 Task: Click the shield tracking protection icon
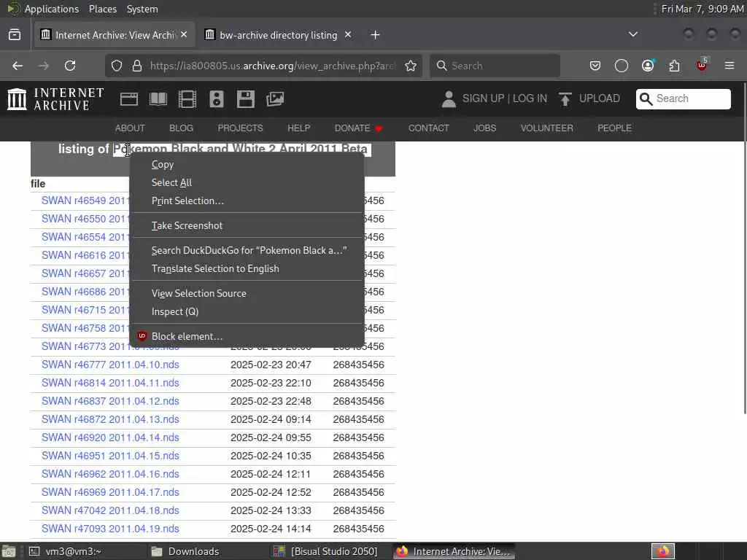[x=117, y=66]
